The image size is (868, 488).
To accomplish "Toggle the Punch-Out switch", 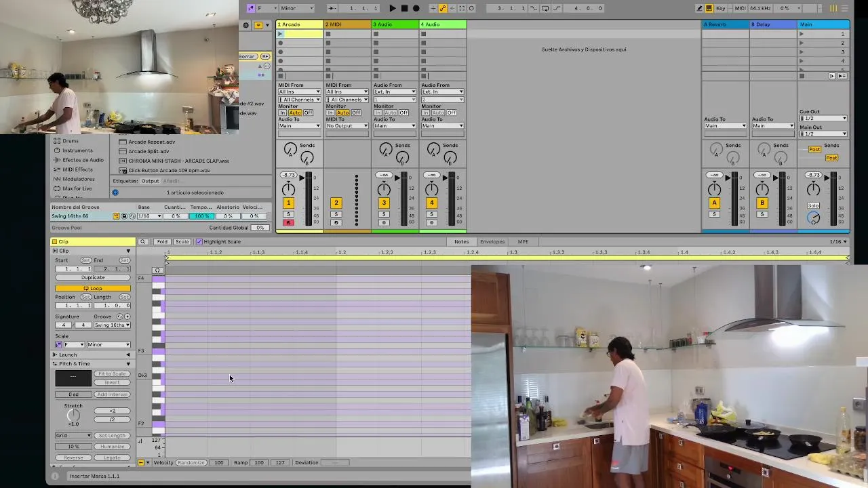I will point(557,8).
